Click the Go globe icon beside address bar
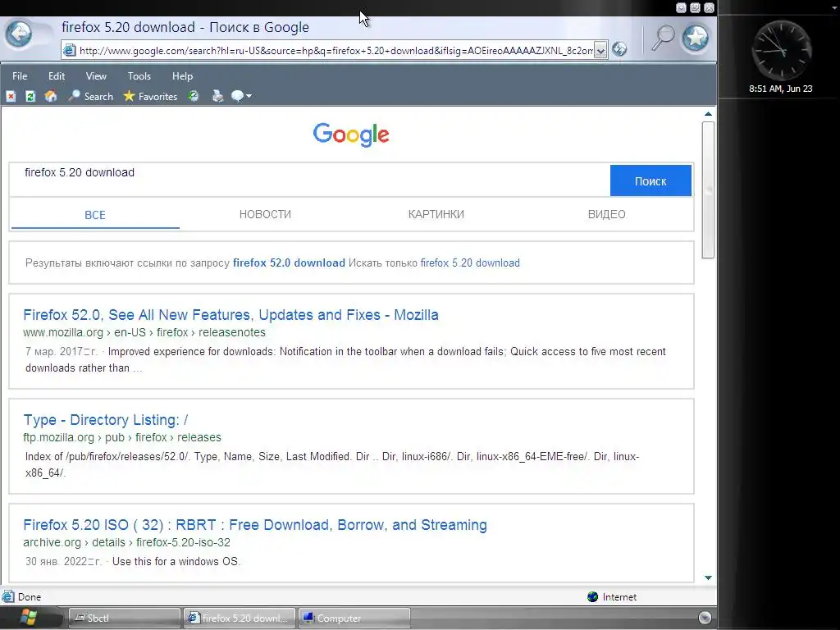The image size is (840, 630). [x=619, y=49]
